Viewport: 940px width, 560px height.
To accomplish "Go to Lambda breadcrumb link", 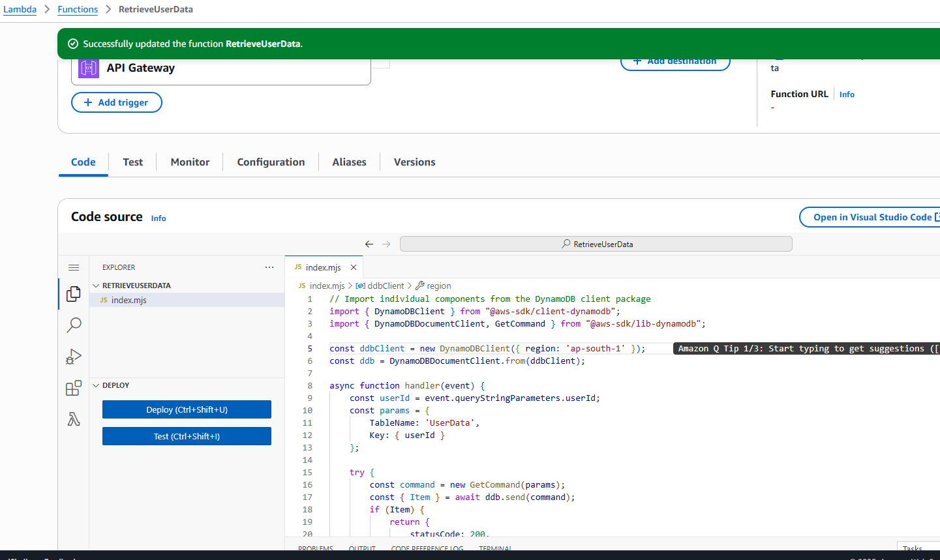I will tap(20, 9).
